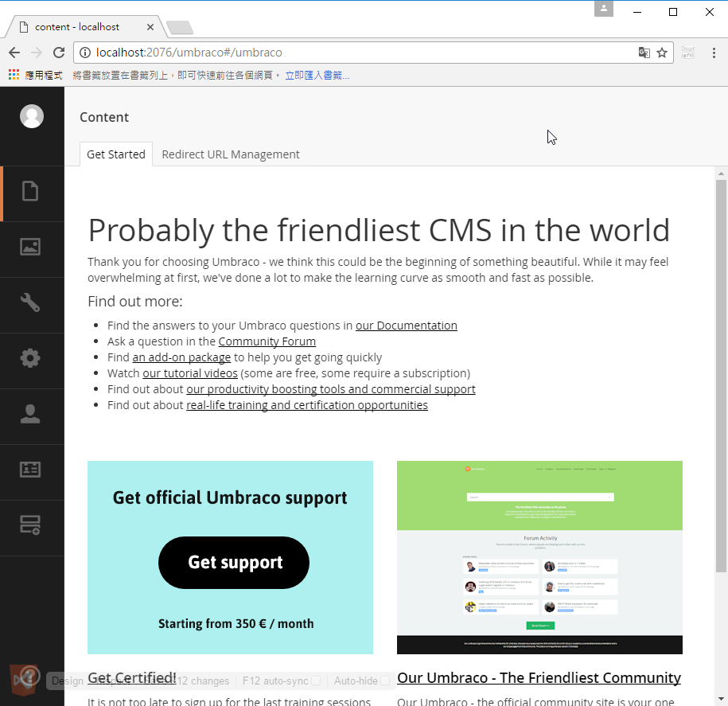Open the Chrome three-dot menu
Screen dimensions: 728x706
pos(714,53)
